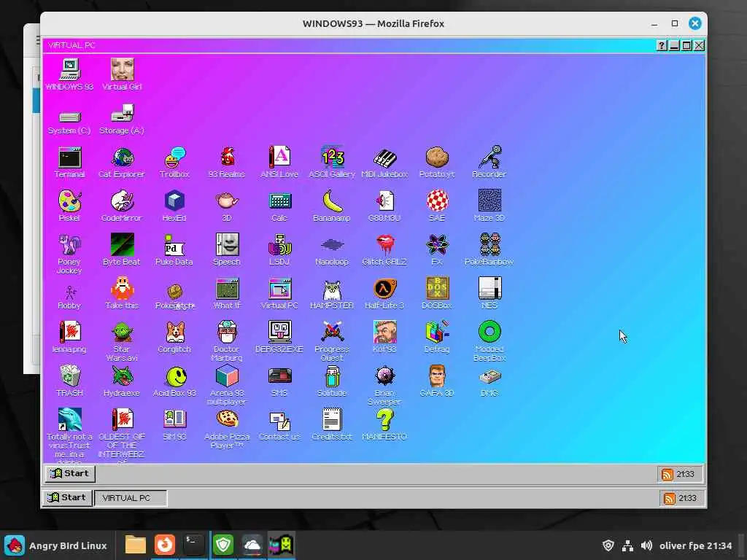Viewport: 747px width, 560px height.
Task: Click the volume speaker tray icon
Action: [x=646, y=545]
